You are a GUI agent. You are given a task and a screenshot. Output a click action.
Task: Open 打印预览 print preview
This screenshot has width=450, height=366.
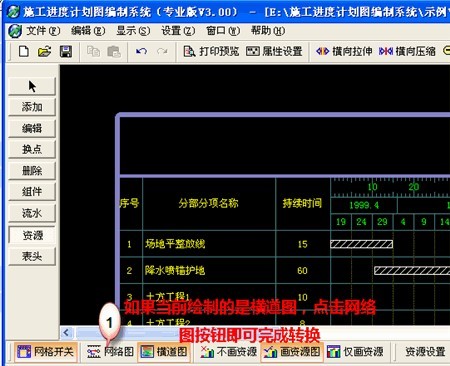211,51
